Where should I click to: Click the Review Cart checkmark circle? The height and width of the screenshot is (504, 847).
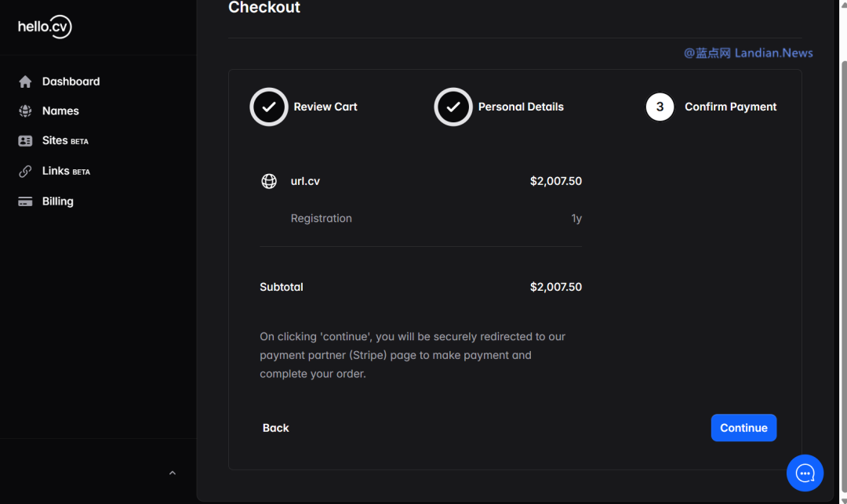(269, 107)
